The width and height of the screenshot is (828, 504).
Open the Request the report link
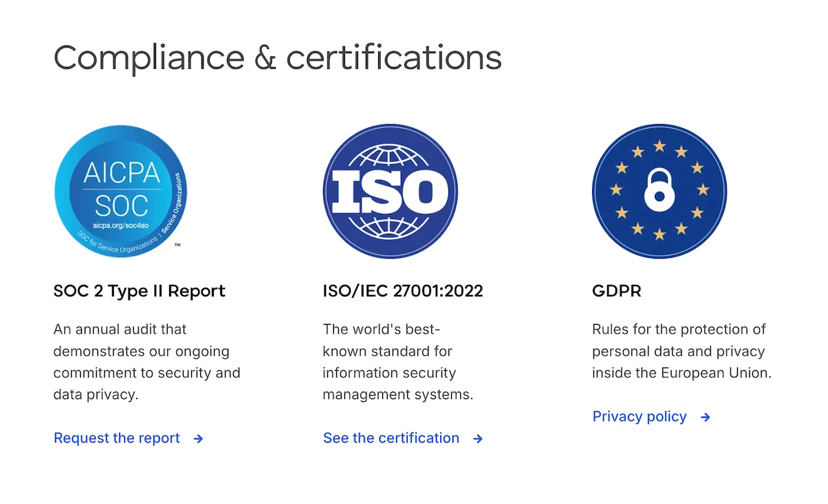[117, 439]
